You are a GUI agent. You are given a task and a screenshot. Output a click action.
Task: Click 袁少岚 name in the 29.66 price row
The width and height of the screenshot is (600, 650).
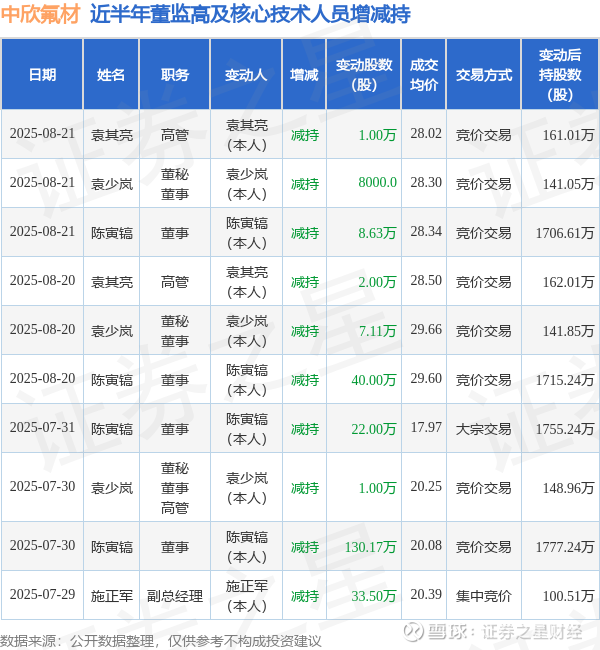pyautogui.click(x=112, y=331)
